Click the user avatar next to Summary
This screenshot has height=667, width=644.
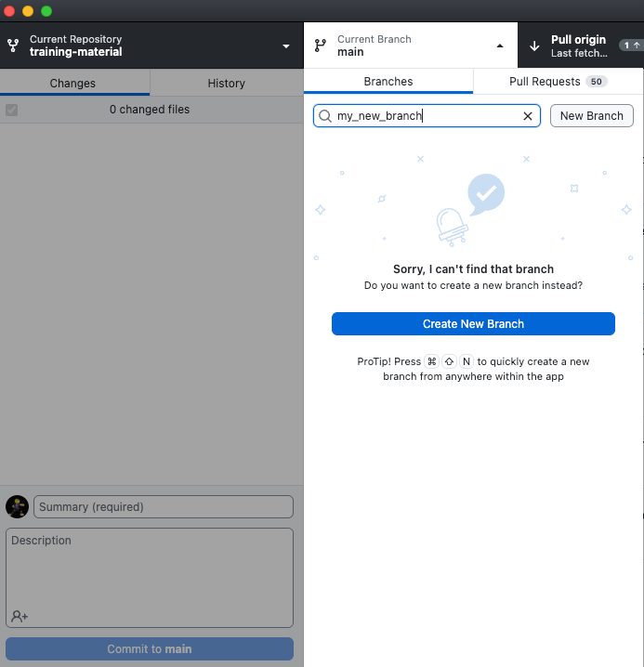(17, 506)
